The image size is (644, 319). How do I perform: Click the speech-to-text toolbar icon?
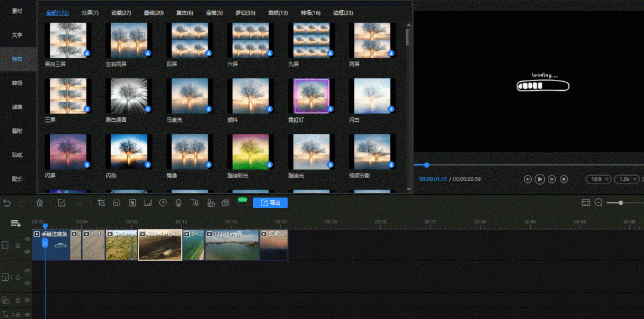pyautogui.click(x=210, y=203)
